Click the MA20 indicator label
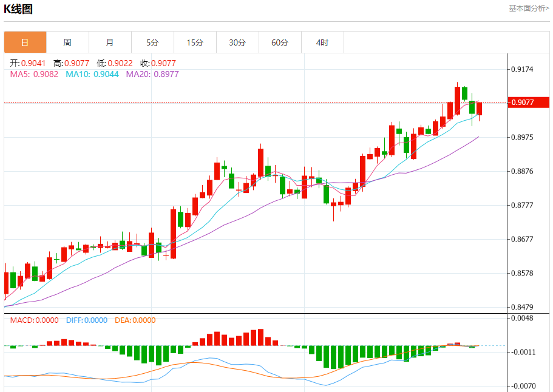 pyautogui.click(x=152, y=74)
